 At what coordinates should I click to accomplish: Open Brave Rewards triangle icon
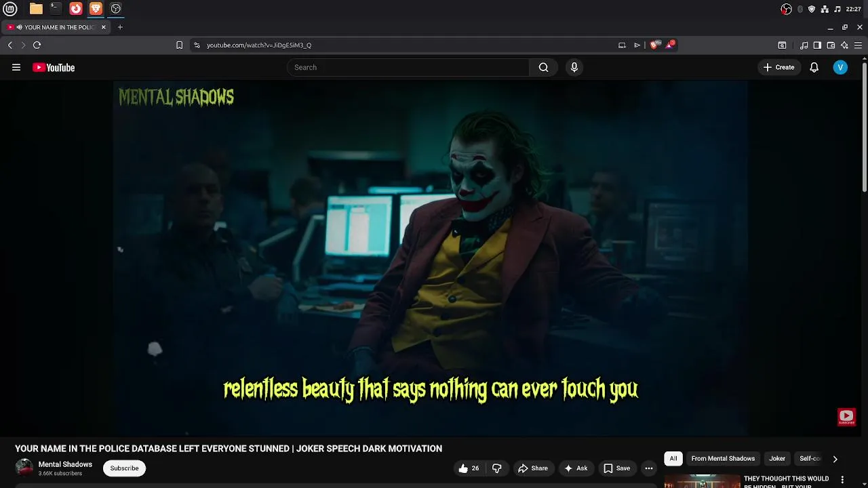670,45
